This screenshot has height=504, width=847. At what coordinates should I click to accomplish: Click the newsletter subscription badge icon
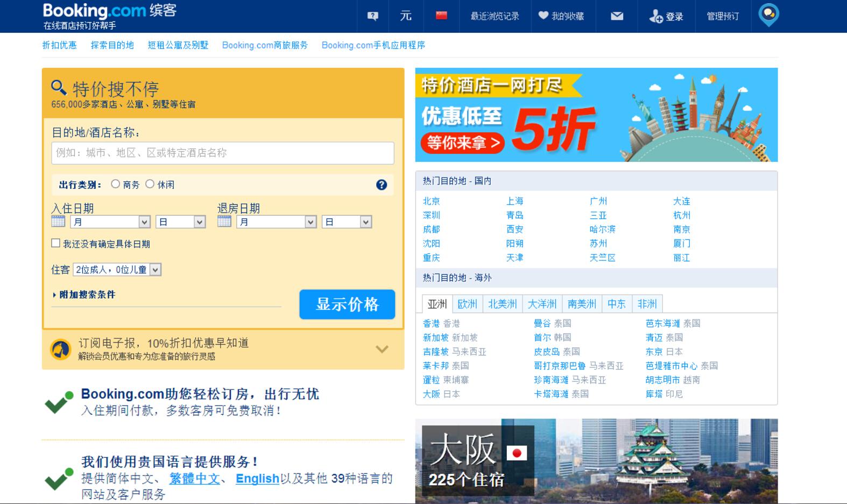[61, 349]
